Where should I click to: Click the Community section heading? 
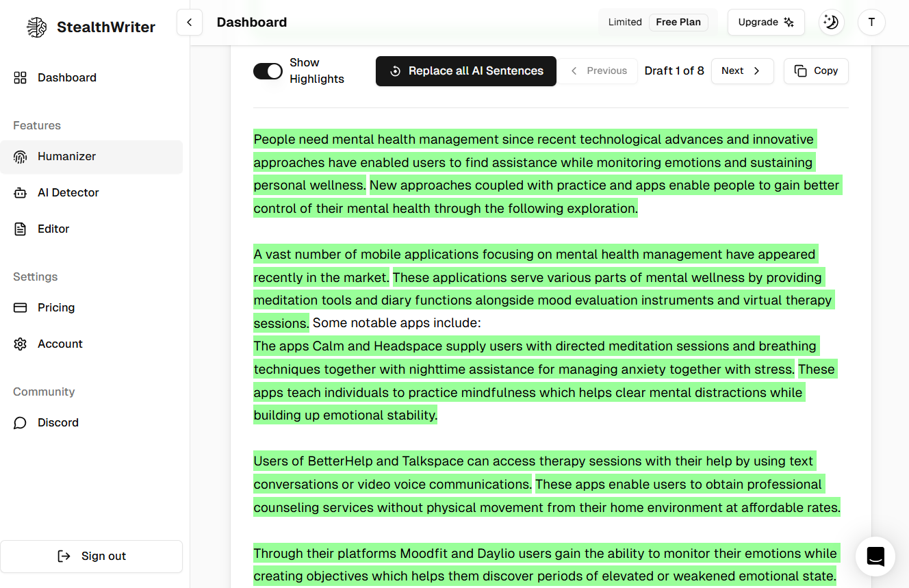44,392
